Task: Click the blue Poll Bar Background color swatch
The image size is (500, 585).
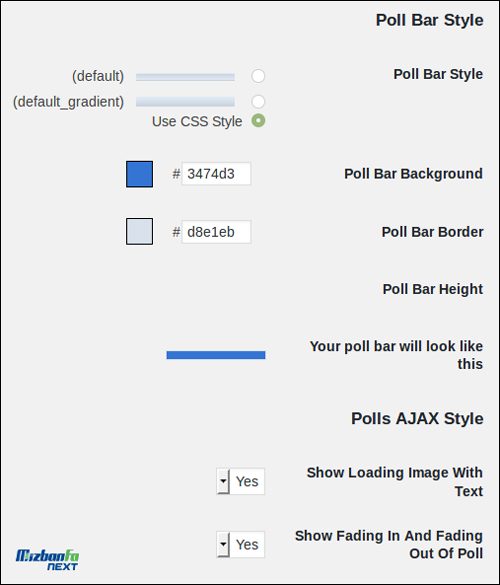Action: click(140, 174)
